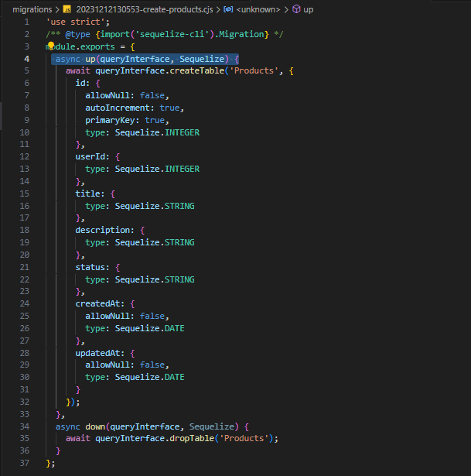Click the 'description' property key
The image size is (471, 476).
tap(103, 230)
